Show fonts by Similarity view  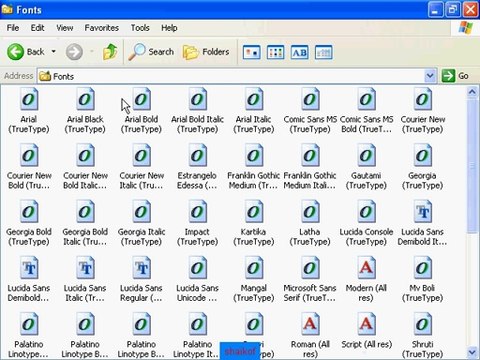pyautogui.click(x=299, y=52)
